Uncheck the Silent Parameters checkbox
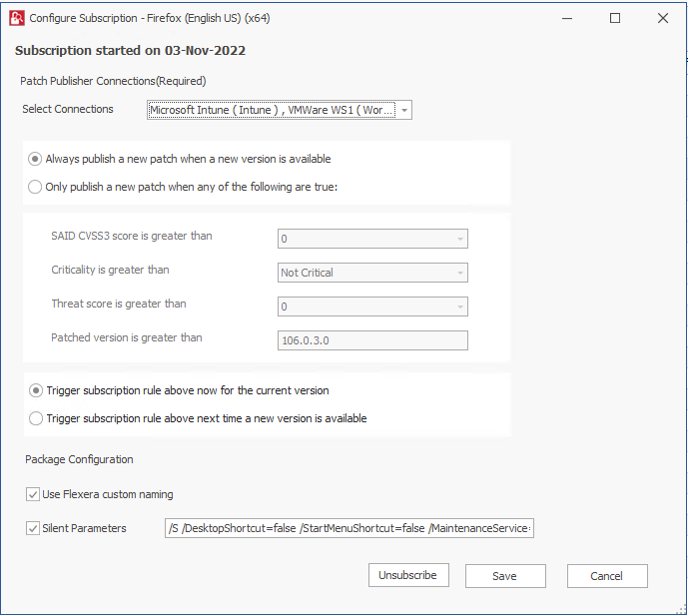The height and width of the screenshot is (616, 688). pos(33,528)
